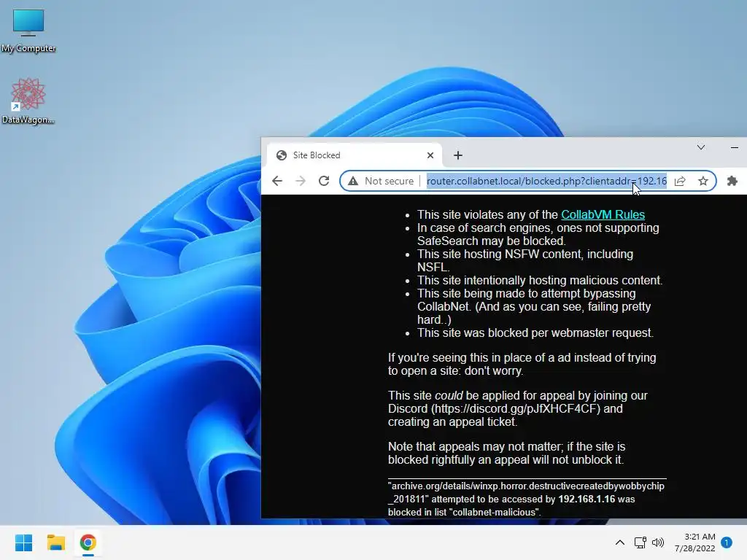Click the 192.168.1.16 address text
Viewport: 747px width, 560px height.
(587, 499)
